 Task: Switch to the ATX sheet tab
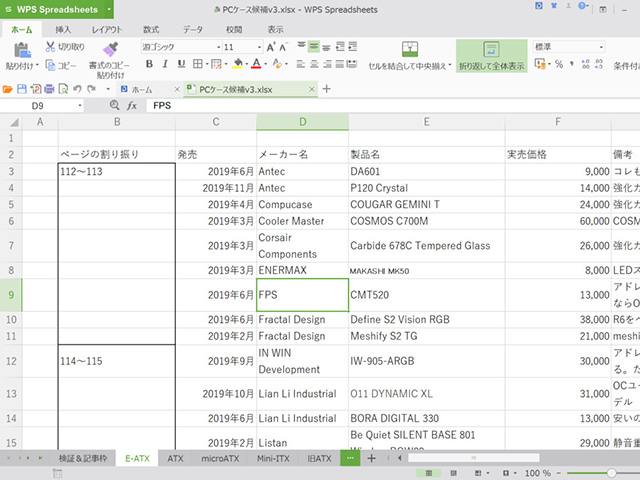[176, 458]
